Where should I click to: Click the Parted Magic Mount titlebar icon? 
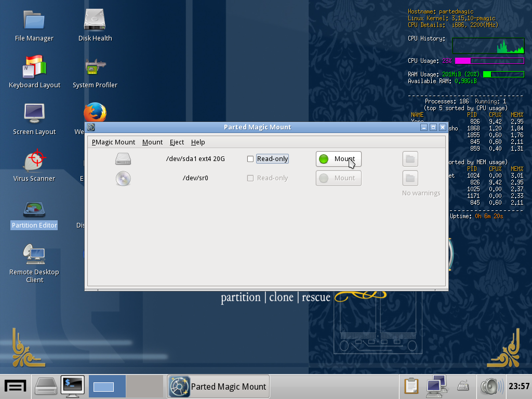pyautogui.click(x=91, y=127)
